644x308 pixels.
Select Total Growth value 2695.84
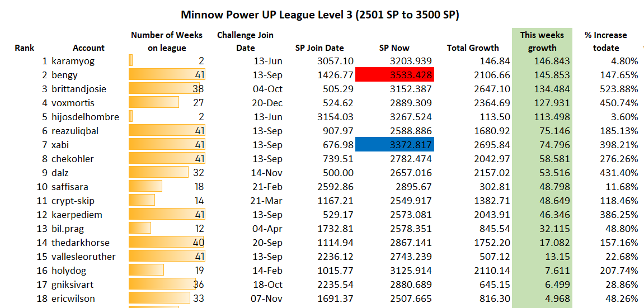[492, 145]
